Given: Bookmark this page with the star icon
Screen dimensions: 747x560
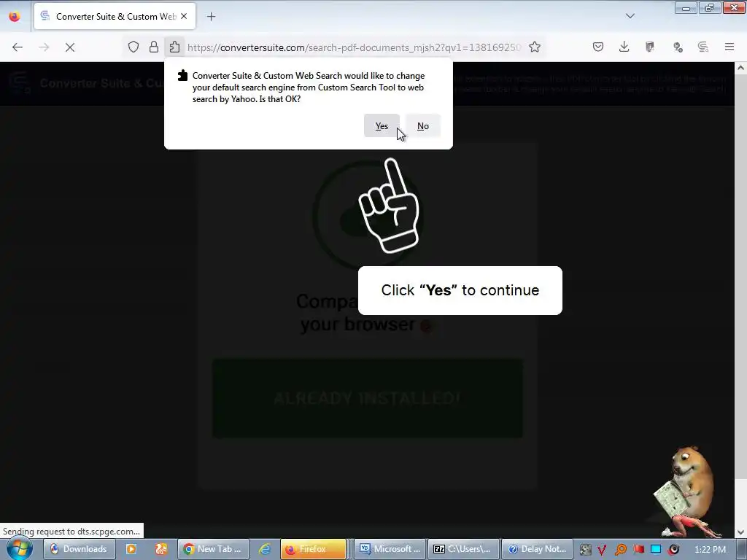Looking at the screenshot, I should (535, 47).
